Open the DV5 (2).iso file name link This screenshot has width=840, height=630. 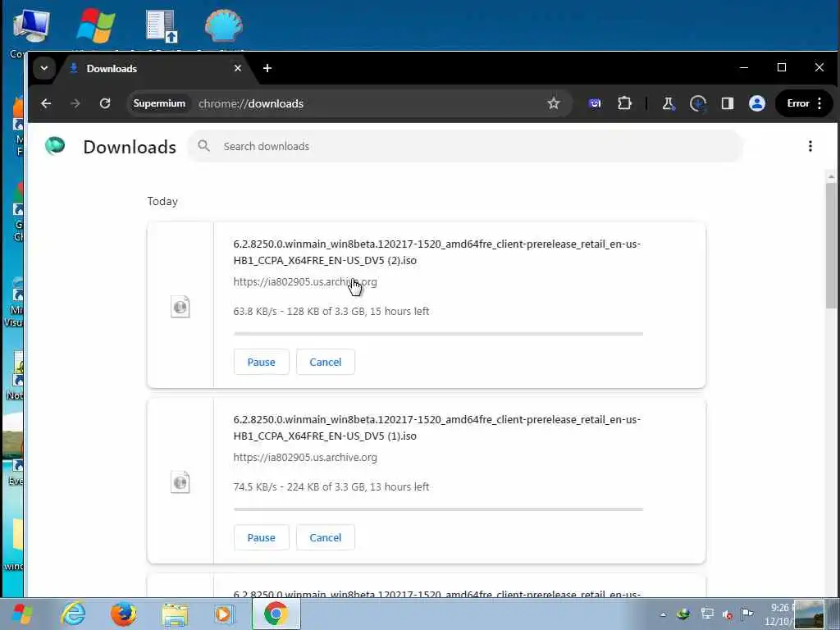pyautogui.click(x=436, y=253)
